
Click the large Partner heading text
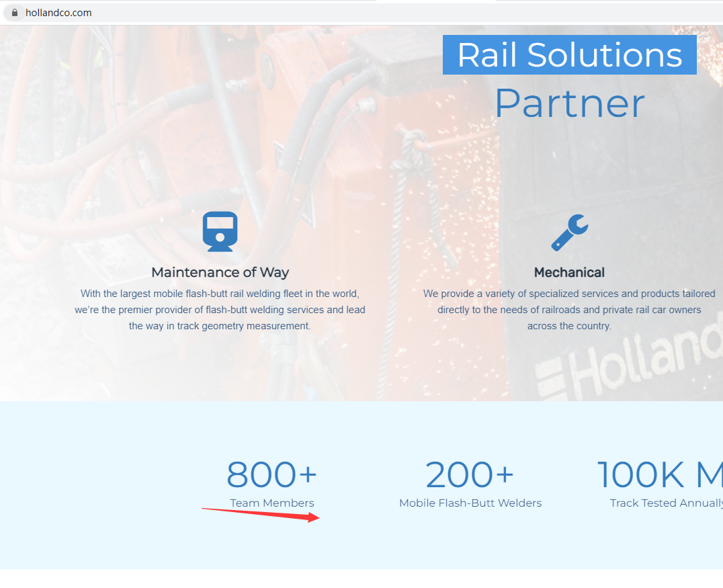pyautogui.click(x=569, y=103)
